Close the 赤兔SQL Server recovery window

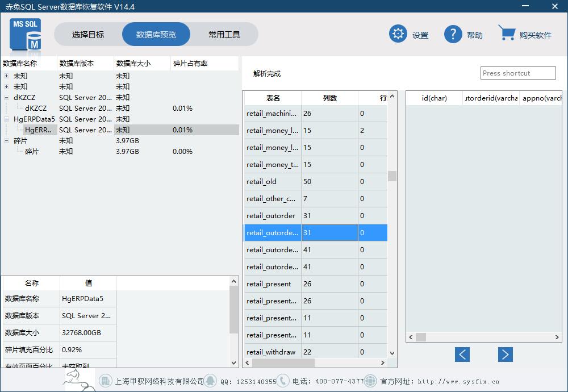pos(555,6)
